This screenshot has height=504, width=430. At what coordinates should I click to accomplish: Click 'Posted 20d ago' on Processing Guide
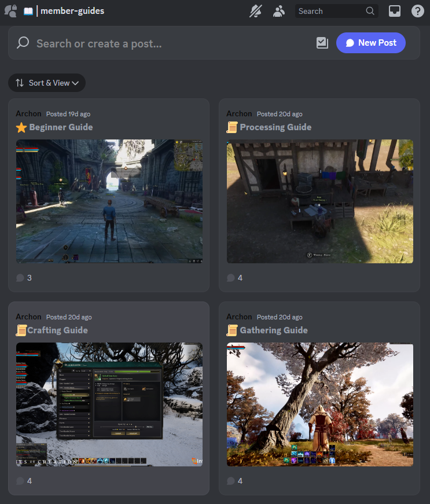click(280, 114)
